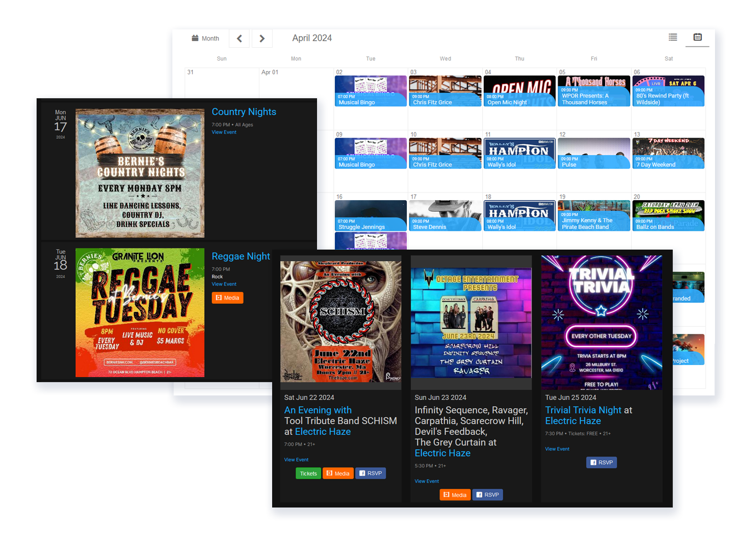
Task: Open Musical Bingo event on April 02
Action: [x=371, y=91]
